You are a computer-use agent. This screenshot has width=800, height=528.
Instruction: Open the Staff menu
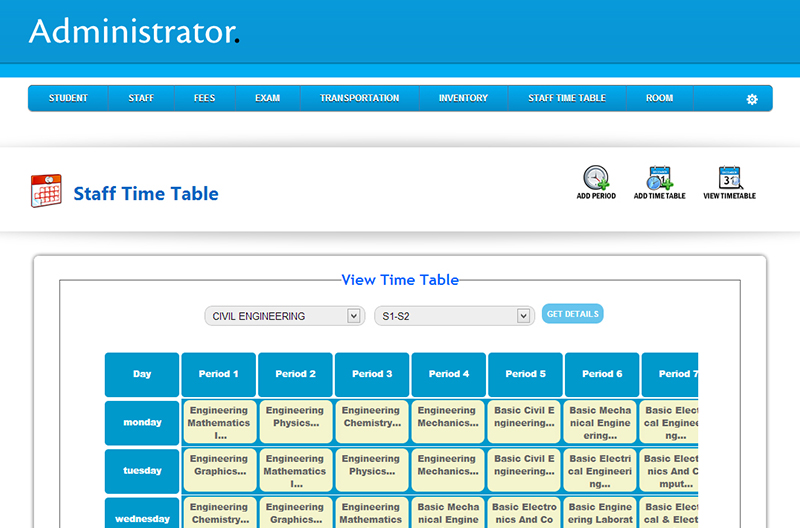tap(141, 98)
